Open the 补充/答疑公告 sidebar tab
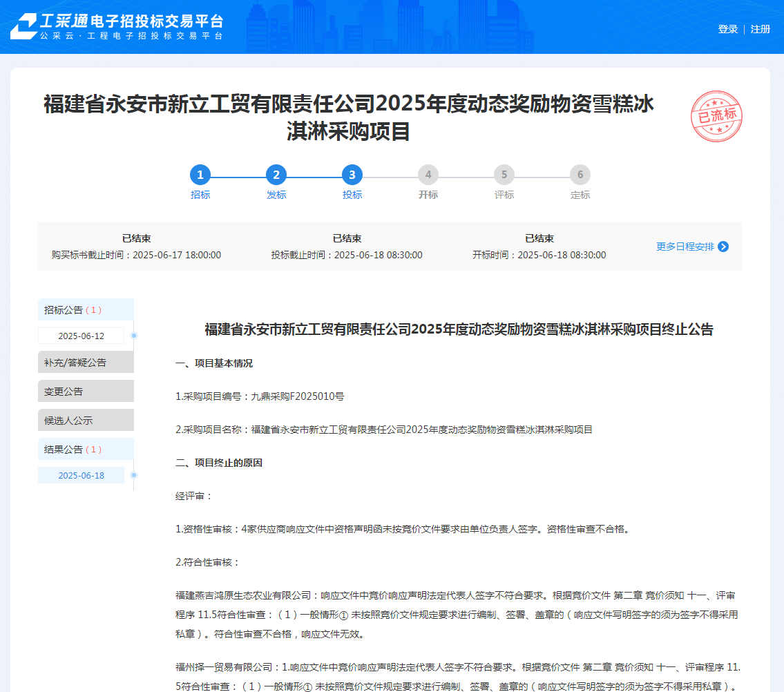This screenshot has height=692, width=784. tap(86, 362)
